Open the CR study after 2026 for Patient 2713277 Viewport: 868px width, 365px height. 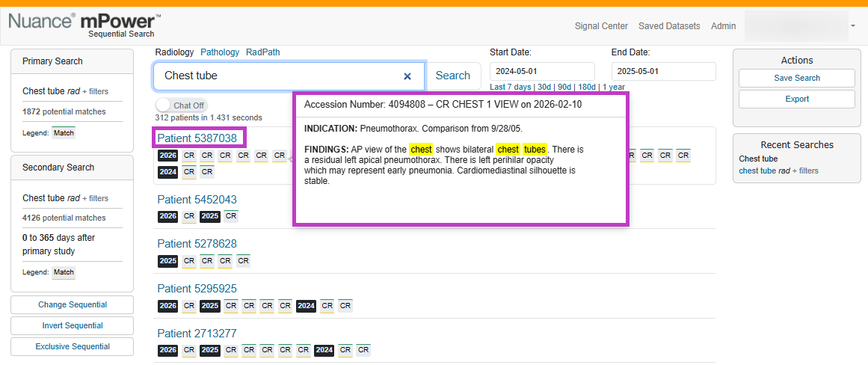coord(189,350)
